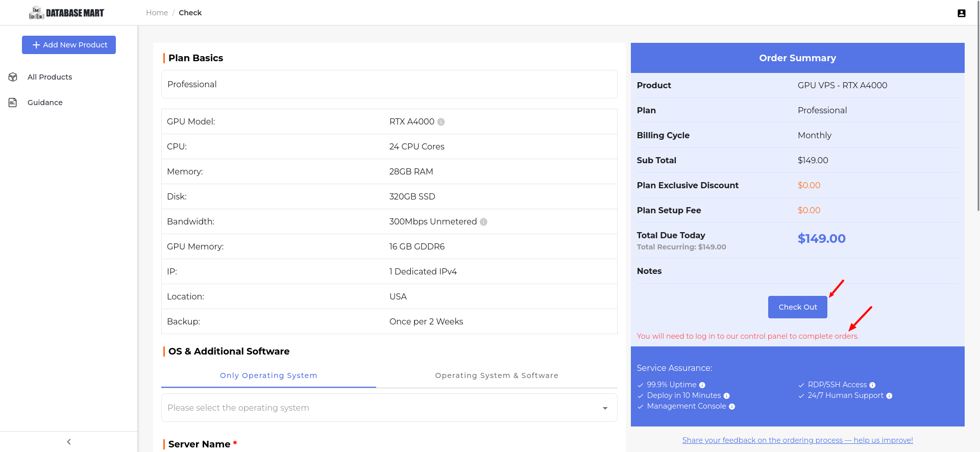This screenshot has height=452, width=980.
Task: Click the Management Console info icon
Action: (x=731, y=407)
